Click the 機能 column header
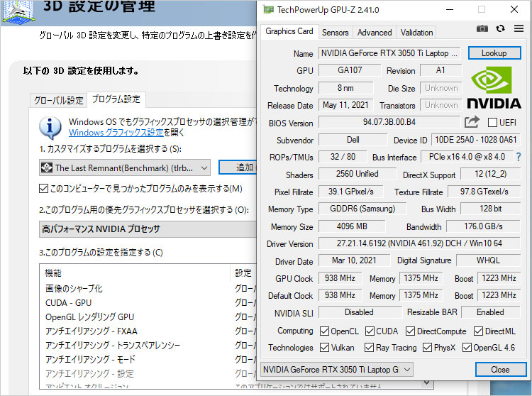532x396 pixels. pyautogui.click(x=135, y=273)
